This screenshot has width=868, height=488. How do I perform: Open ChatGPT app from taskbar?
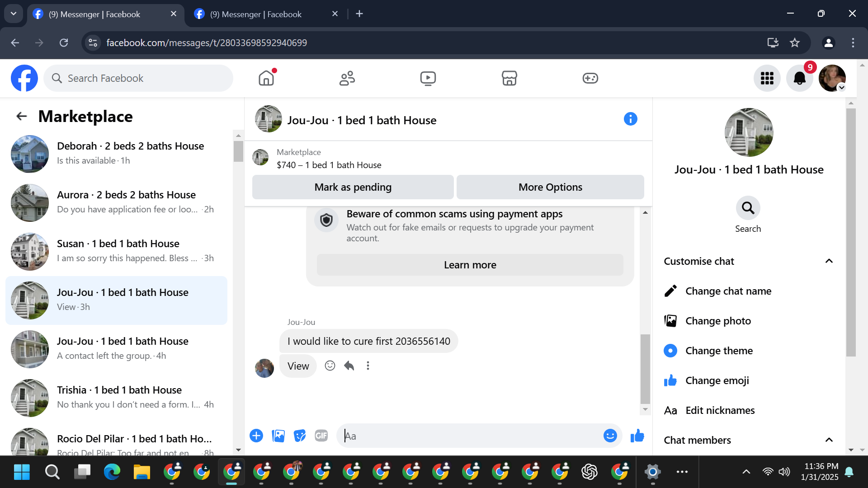pos(590,472)
